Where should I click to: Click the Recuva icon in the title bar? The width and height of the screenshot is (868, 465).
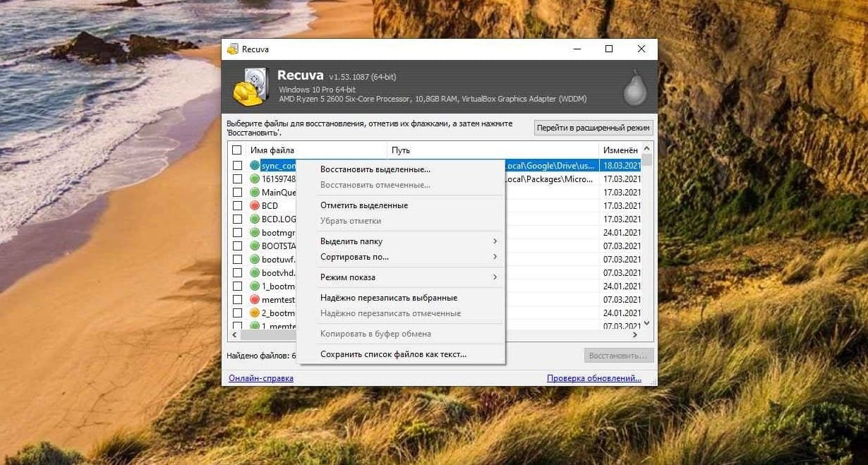coord(232,49)
